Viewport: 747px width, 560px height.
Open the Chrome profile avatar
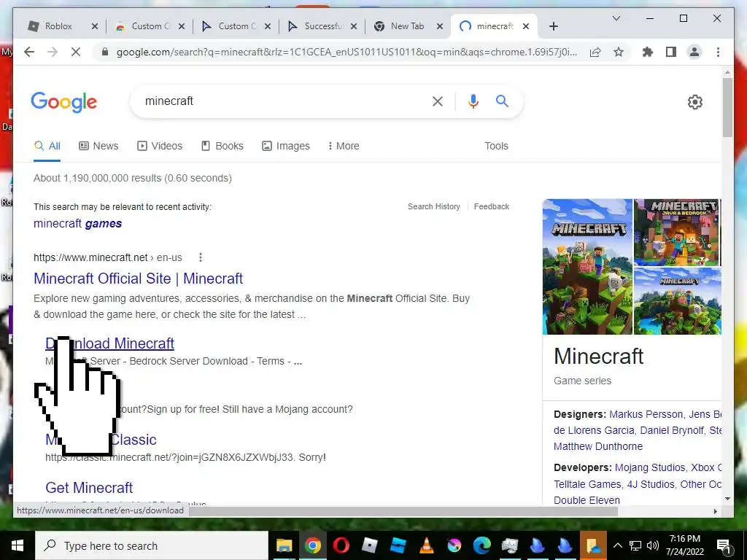(x=694, y=52)
